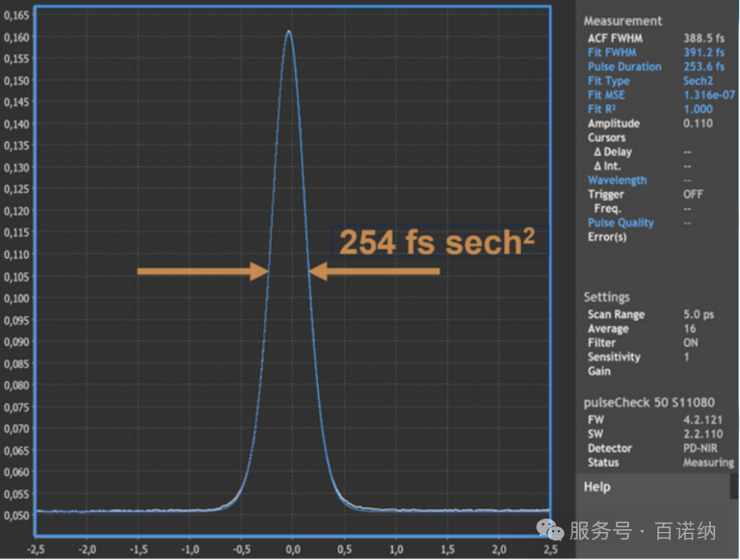Select the 254 fs sech² annotation text
Image resolution: width=740 pixels, height=560 pixels.
click(x=437, y=242)
